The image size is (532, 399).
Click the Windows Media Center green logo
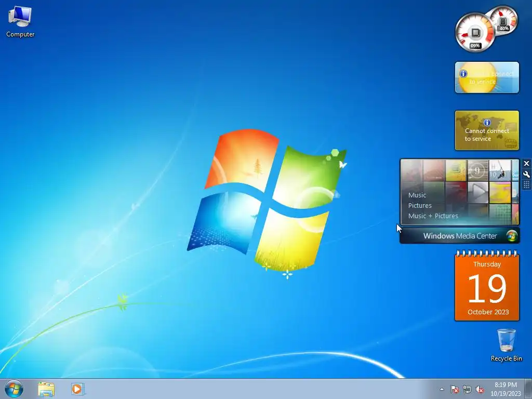click(x=512, y=236)
